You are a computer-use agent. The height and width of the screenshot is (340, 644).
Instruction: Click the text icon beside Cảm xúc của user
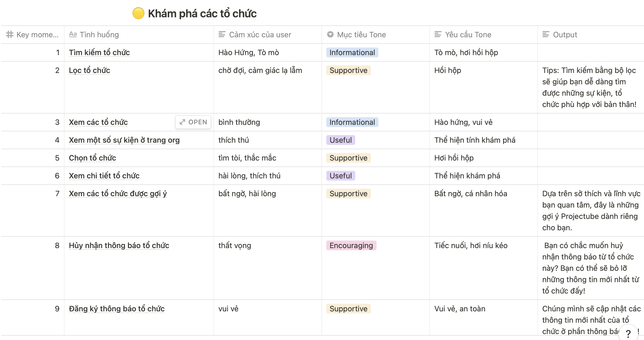(222, 34)
